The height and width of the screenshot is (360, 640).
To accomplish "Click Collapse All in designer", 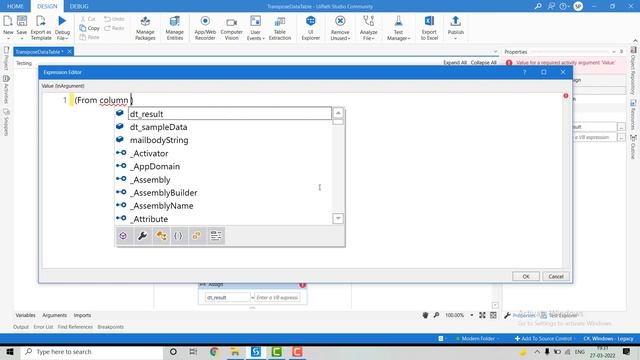I will [483, 62].
